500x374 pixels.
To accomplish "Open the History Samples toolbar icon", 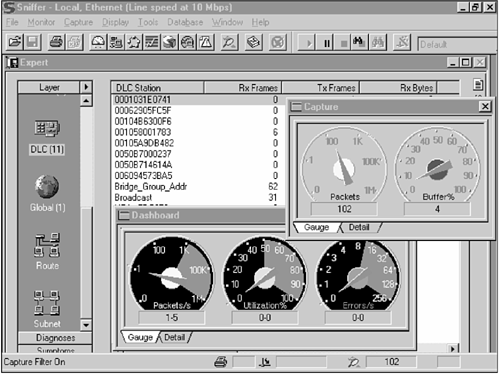I will (x=170, y=42).
